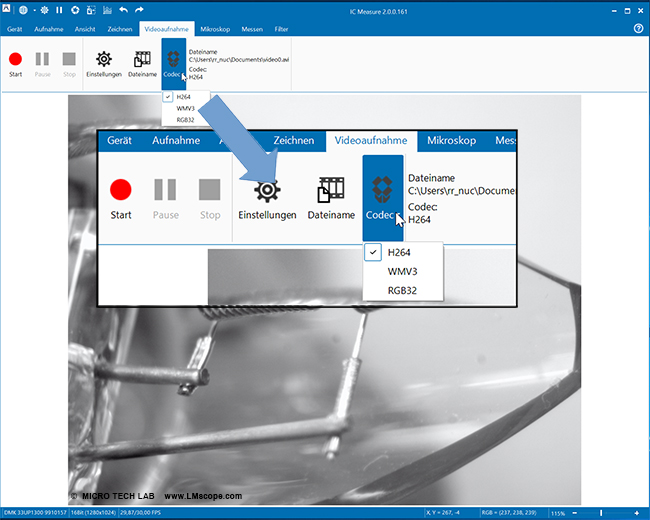The width and height of the screenshot is (650, 520).
Task: Open help via the question mark icon
Action: tap(638, 29)
